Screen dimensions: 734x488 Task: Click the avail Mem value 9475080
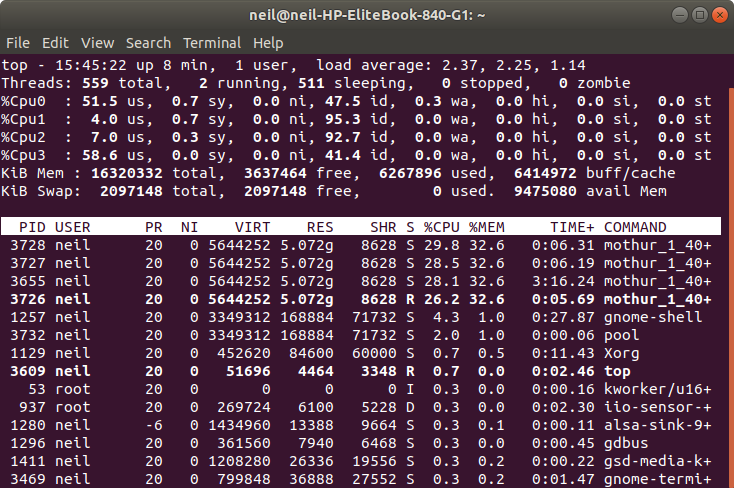pos(545,192)
